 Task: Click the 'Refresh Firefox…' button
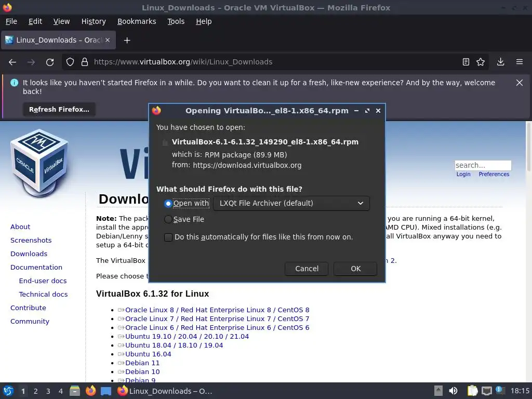59,110
